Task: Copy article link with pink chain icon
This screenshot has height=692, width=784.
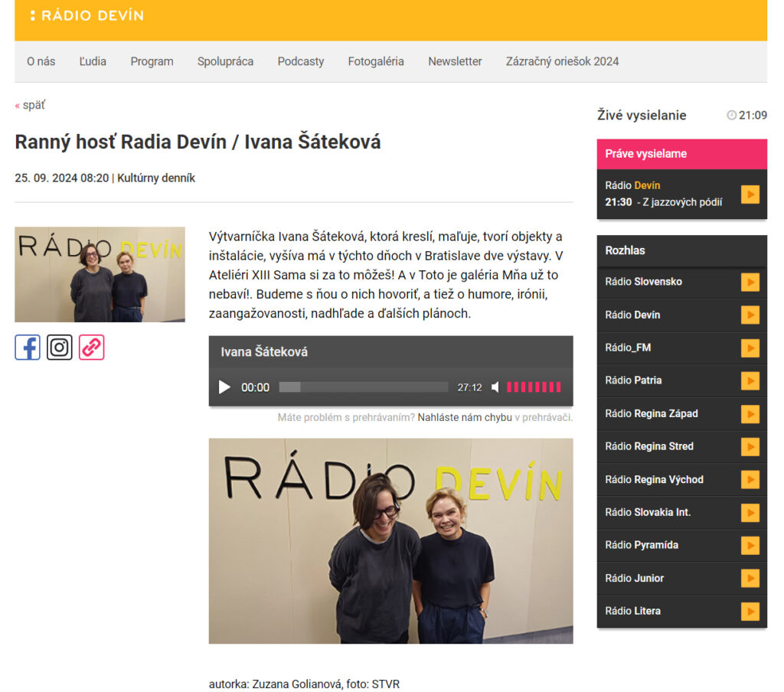Action: click(91, 348)
